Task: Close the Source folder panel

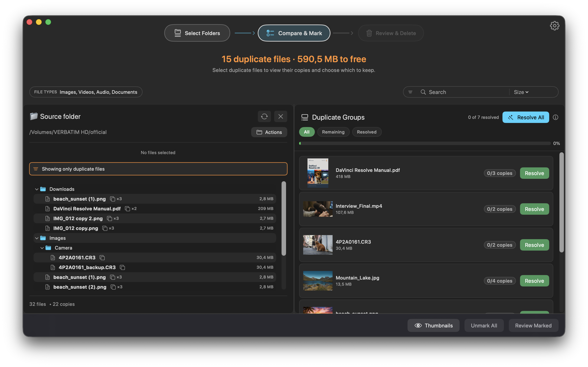Action: tap(281, 116)
